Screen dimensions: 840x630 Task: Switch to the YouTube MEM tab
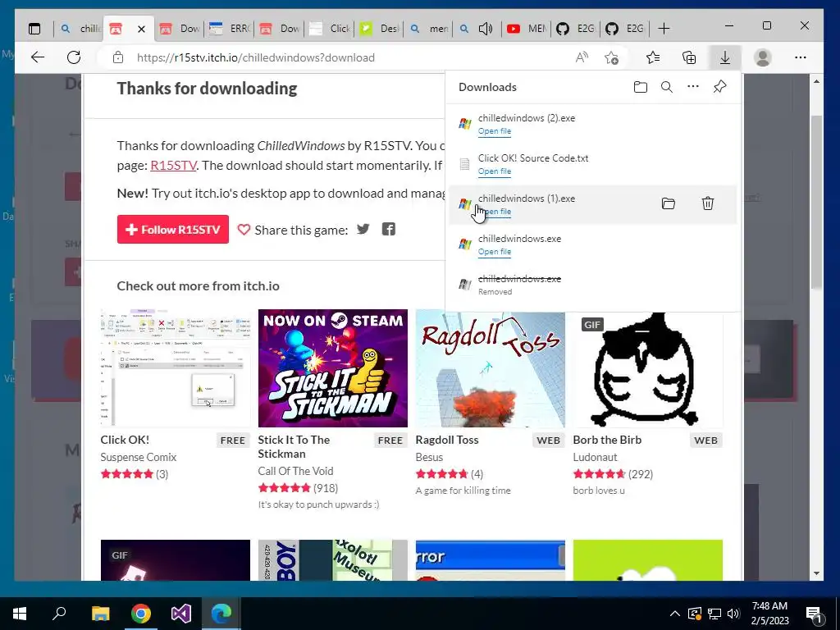click(x=527, y=29)
